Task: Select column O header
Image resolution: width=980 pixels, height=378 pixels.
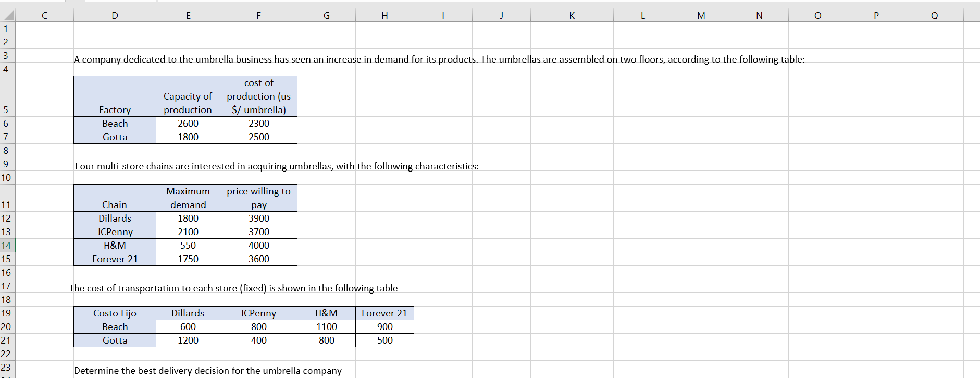Action: coord(818,16)
